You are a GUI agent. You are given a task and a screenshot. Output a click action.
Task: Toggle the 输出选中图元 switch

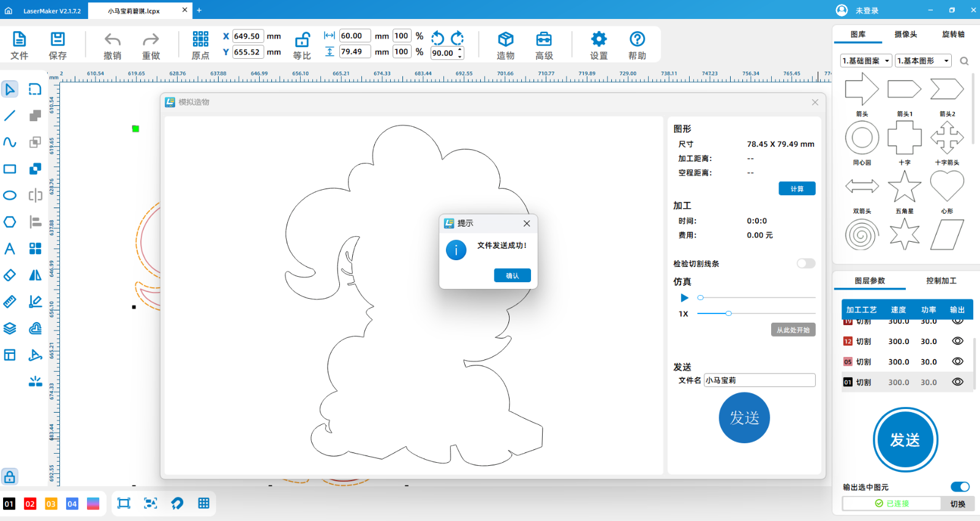pyautogui.click(x=960, y=487)
